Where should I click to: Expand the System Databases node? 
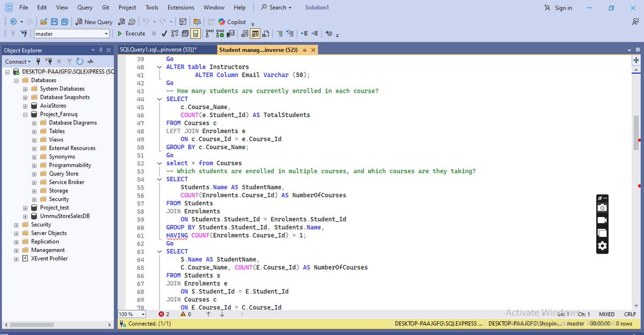tap(25, 89)
